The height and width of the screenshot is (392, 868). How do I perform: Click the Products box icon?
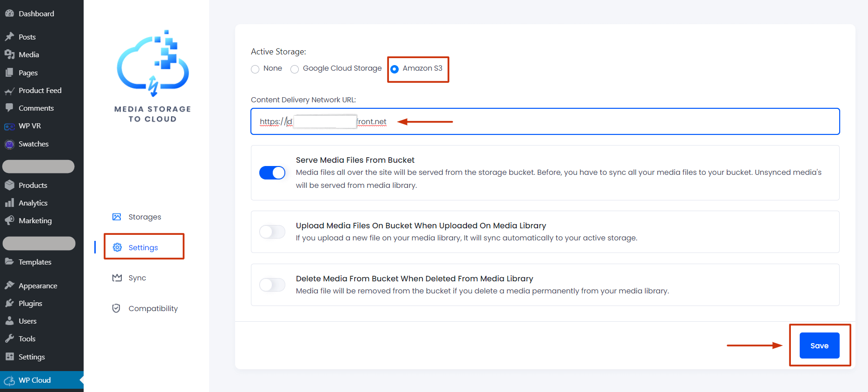(9, 185)
